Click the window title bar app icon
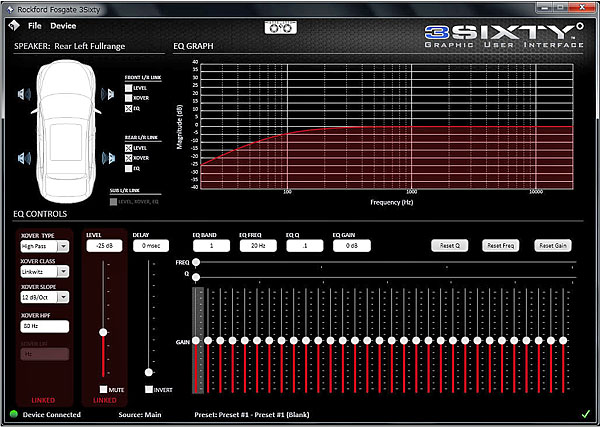Viewport: 600px width, 427px height. tap(10, 10)
